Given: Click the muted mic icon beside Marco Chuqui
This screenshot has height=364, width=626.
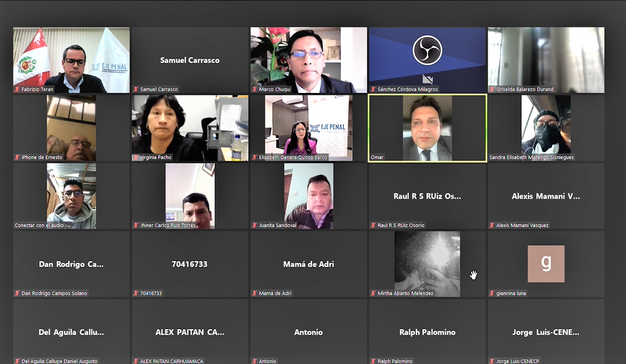Looking at the screenshot, I should pos(254,89).
